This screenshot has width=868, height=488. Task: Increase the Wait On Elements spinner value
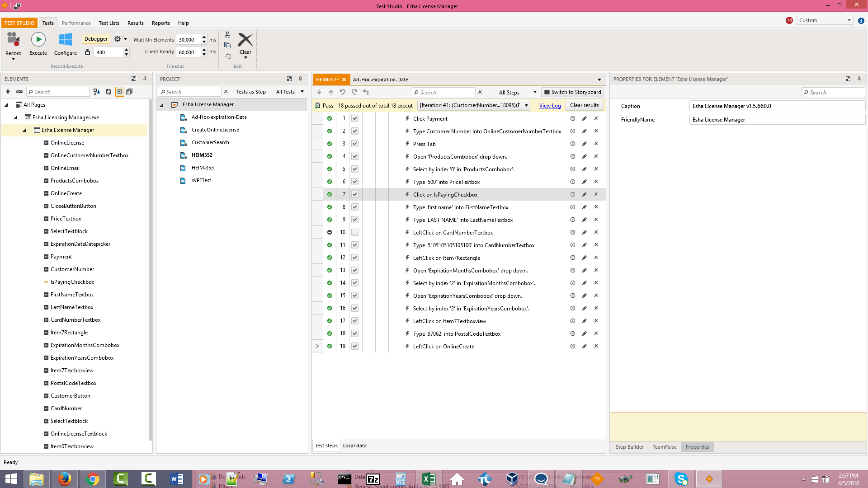[204, 37]
